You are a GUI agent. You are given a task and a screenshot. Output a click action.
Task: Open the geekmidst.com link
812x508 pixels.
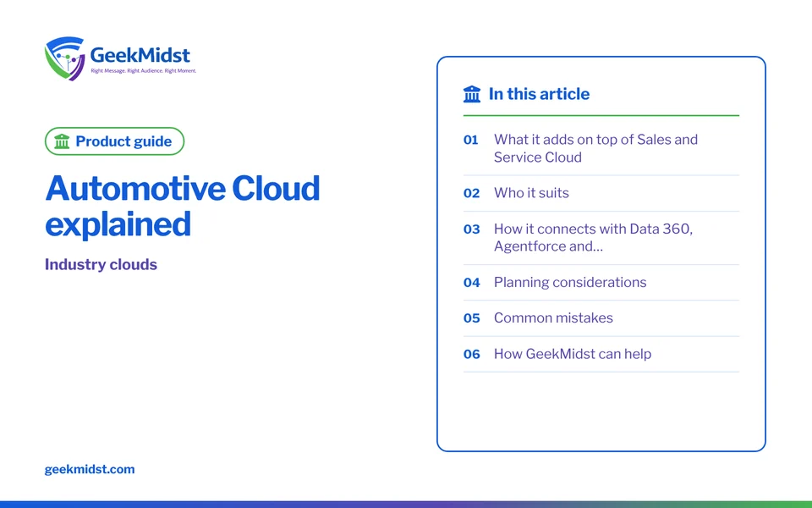click(90, 469)
